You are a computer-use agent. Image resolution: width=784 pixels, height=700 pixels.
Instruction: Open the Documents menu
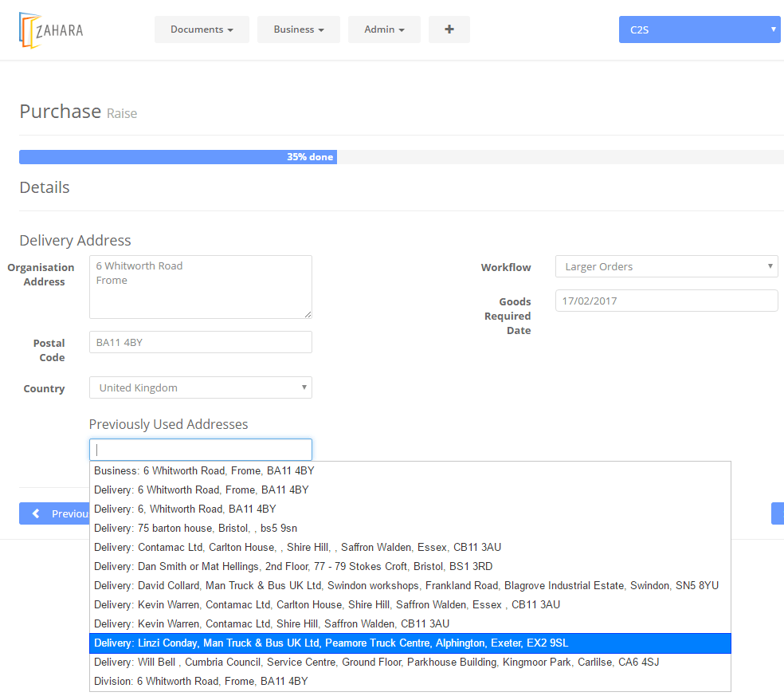pyautogui.click(x=202, y=29)
